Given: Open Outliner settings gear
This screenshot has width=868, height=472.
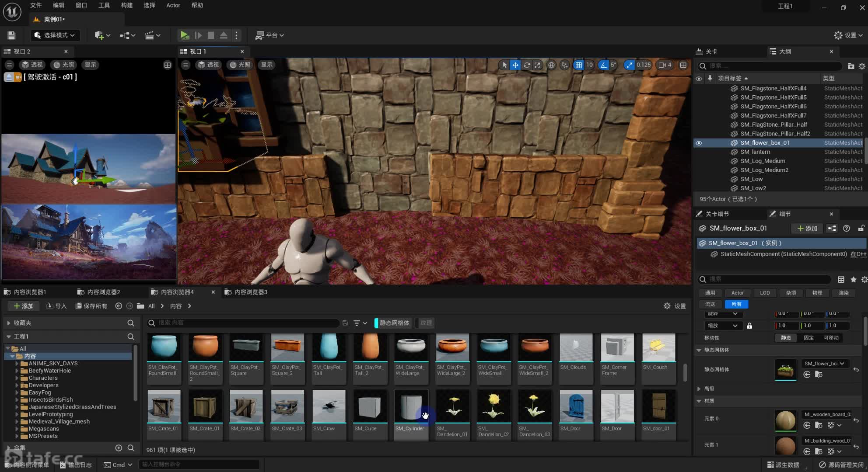Looking at the screenshot, I should coord(862,66).
